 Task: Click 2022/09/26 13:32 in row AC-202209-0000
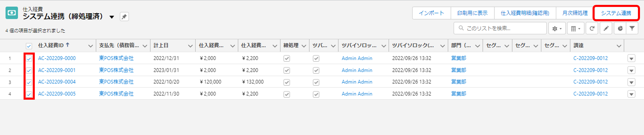coord(412,58)
